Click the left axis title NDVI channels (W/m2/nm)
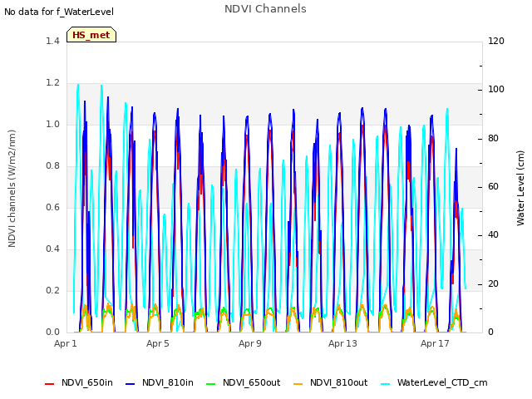532x399 pixels. tap(12, 189)
